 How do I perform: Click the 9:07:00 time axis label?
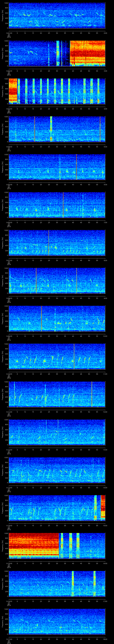tap(9, 260)
